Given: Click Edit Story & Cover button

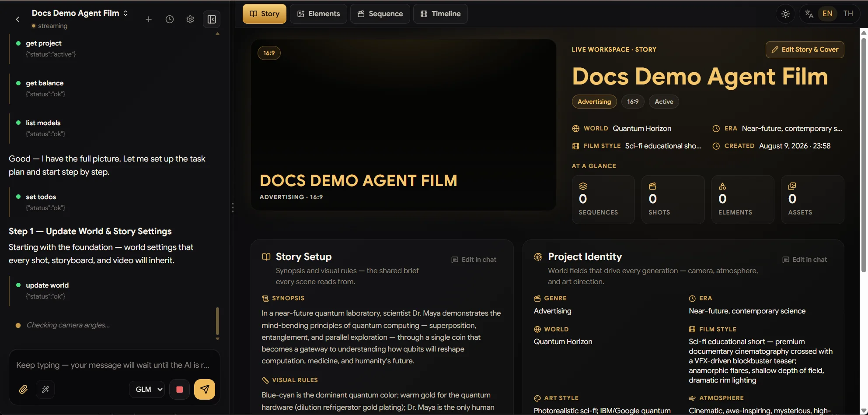Looking at the screenshot, I should tap(805, 49).
